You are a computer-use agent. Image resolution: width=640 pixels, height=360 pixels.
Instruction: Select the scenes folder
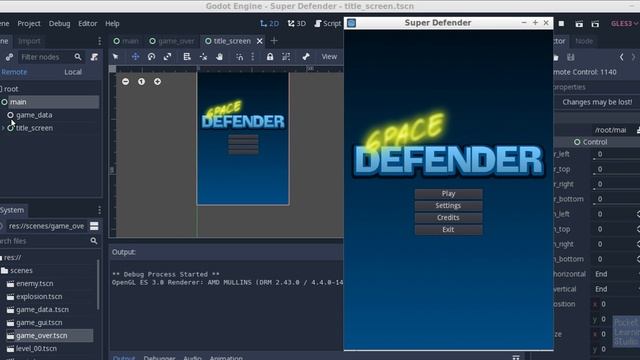tap(21, 271)
